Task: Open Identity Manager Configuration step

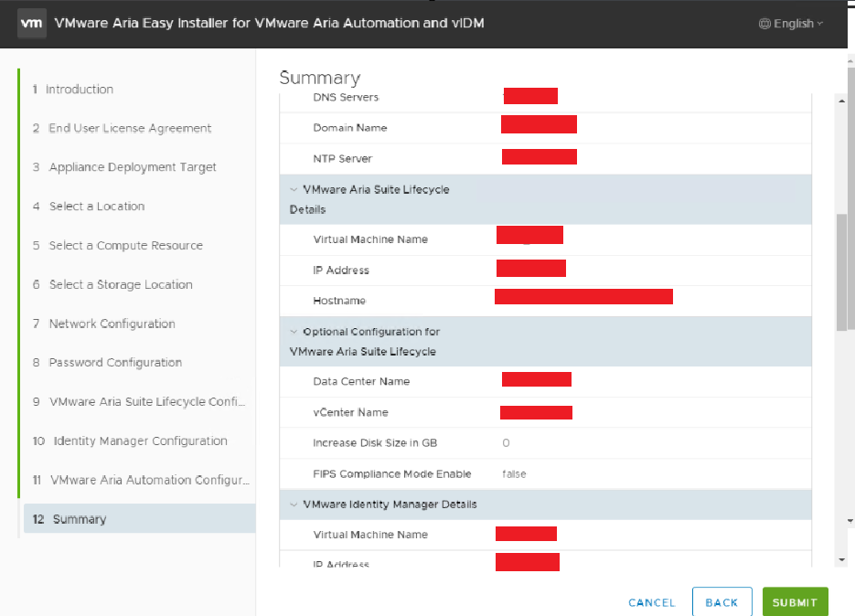Action: (130, 441)
